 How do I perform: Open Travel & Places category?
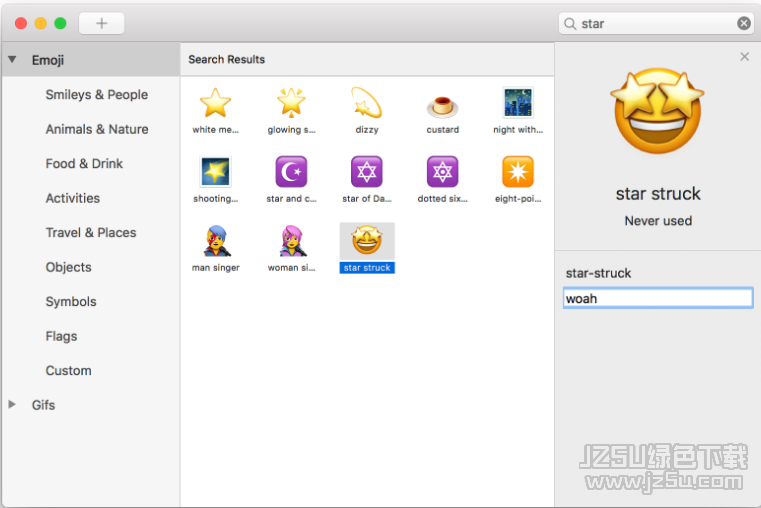[91, 232]
